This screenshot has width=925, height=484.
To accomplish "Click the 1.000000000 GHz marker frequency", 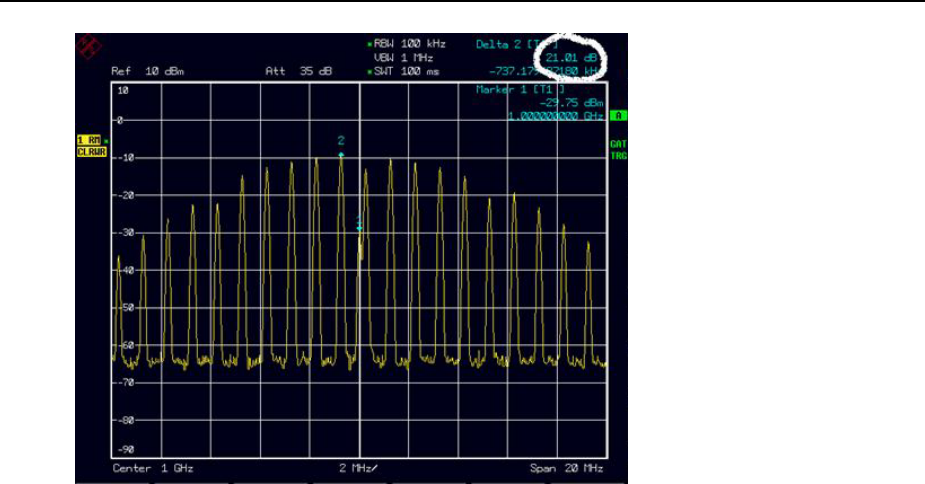I will click(x=556, y=116).
